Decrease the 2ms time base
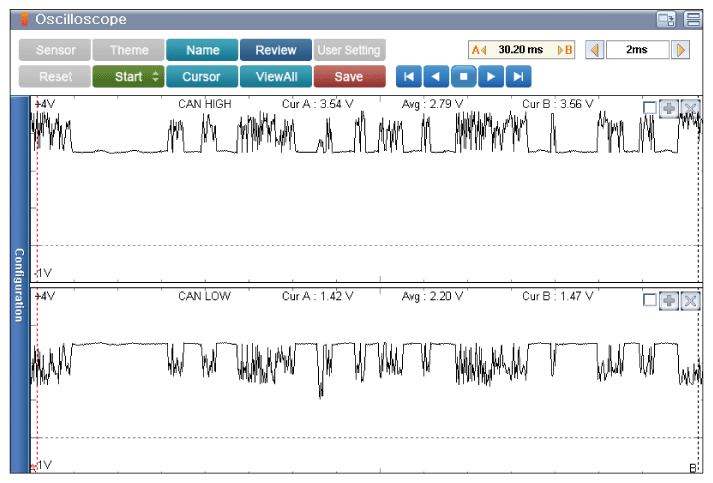 click(594, 50)
